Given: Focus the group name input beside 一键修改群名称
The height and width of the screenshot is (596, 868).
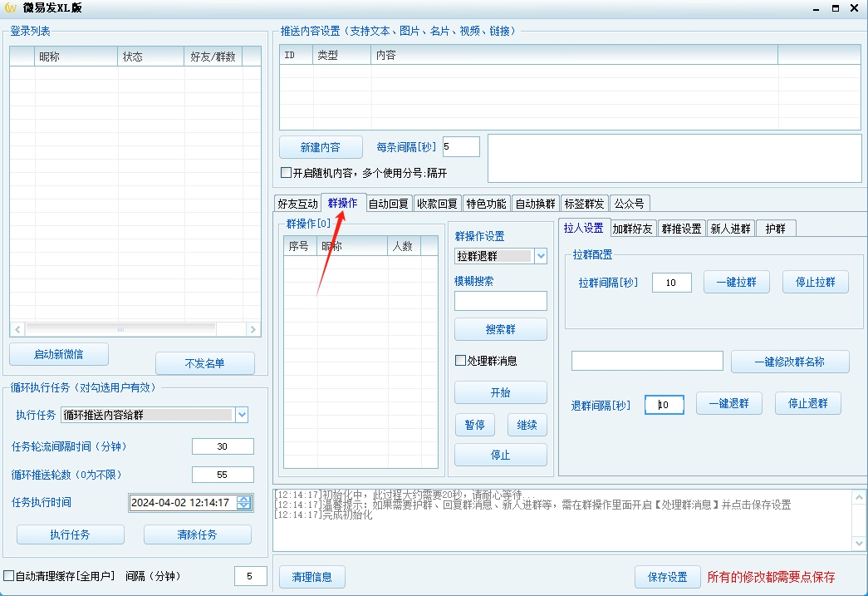Looking at the screenshot, I should point(647,361).
